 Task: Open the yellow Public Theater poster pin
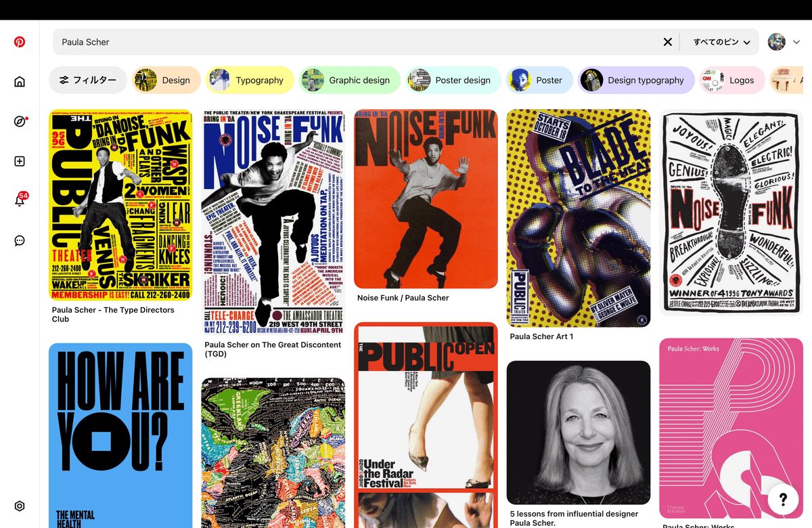pyautogui.click(x=120, y=205)
